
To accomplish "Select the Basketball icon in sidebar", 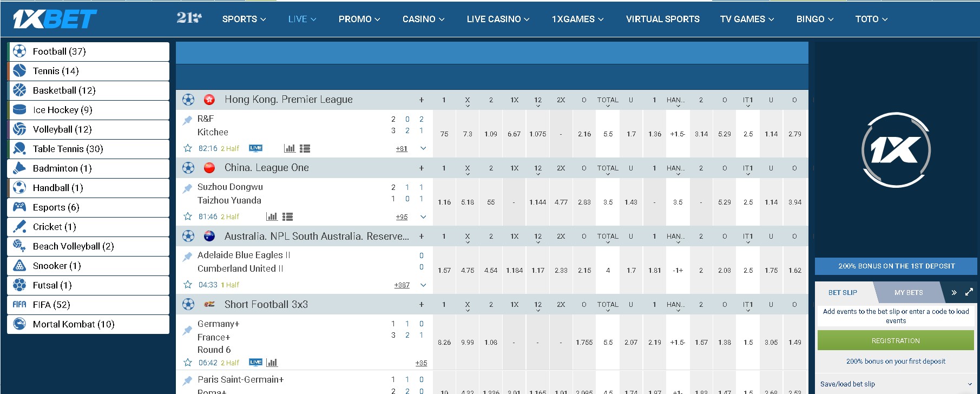I will coord(19,90).
